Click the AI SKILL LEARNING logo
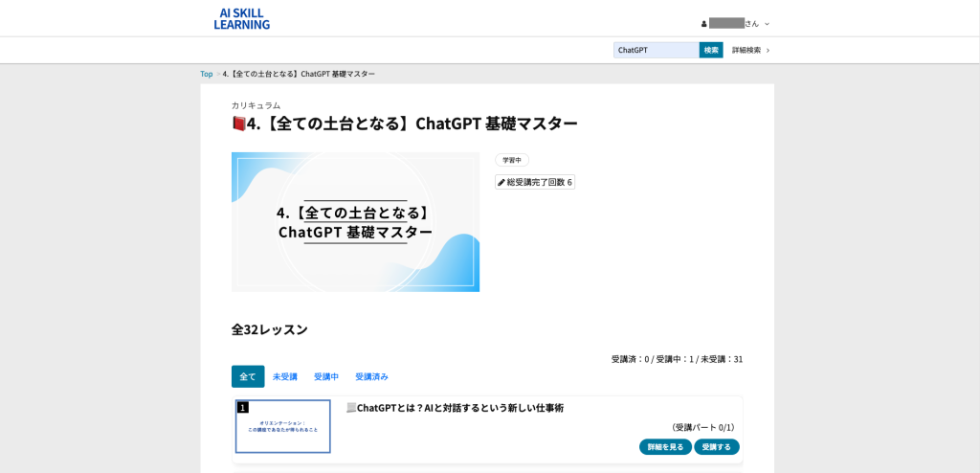The width and height of the screenshot is (980, 473). click(x=241, y=19)
